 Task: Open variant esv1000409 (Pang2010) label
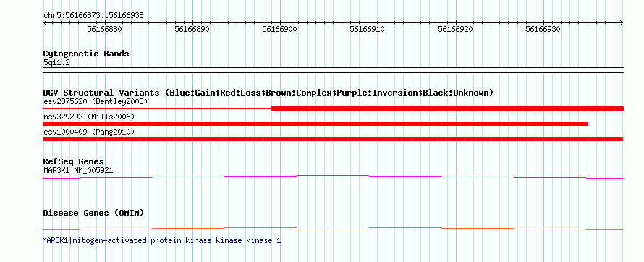point(89,132)
